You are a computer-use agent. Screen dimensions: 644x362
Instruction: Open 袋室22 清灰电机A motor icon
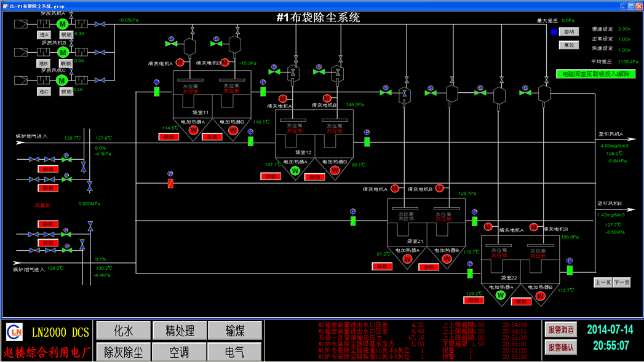point(488,227)
